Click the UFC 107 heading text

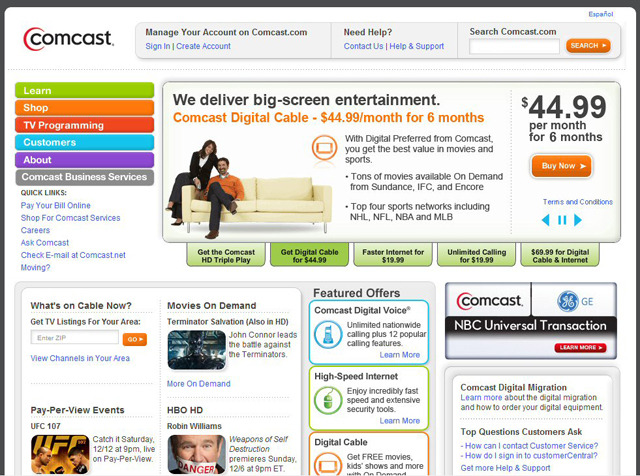coord(45,426)
